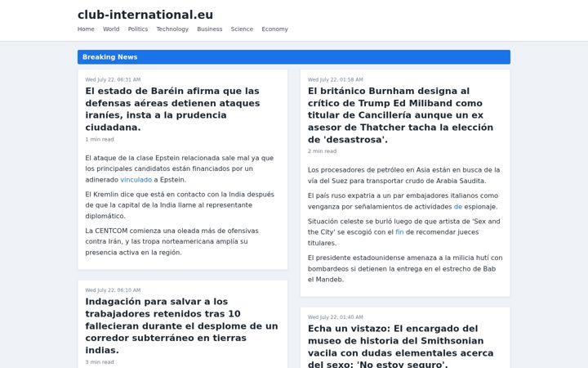
Task: Click timestamp Wed July 22, 06:10 AM
Action: pyautogui.click(x=113, y=290)
